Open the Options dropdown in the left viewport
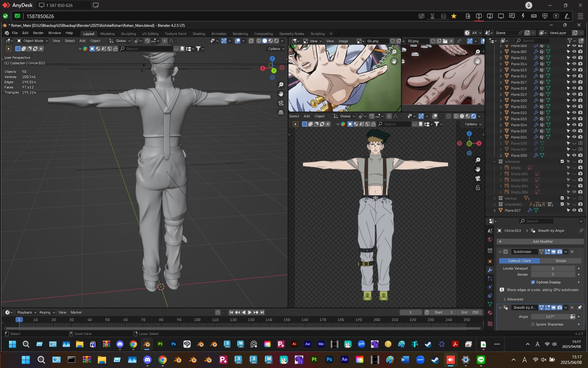This screenshot has width=588, height=368. (276, 49)
